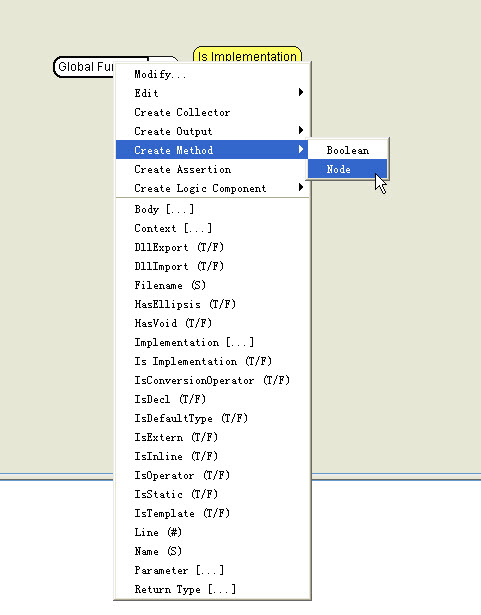Expand the Create Output submenu arrow
Viewport: 481px width, 615px height.
pyautogui.click(x=301, y=130)
